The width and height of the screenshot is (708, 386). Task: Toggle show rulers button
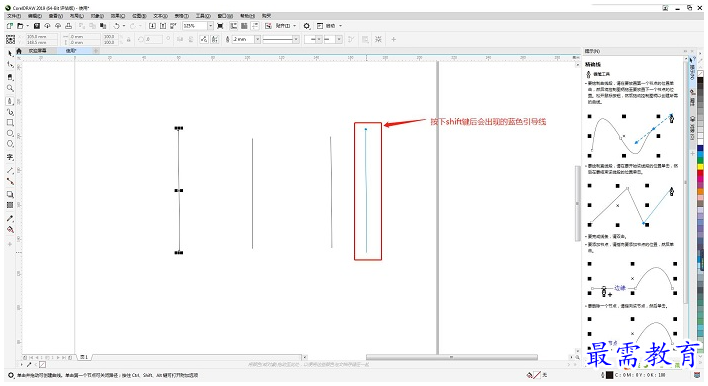[233, 26]
